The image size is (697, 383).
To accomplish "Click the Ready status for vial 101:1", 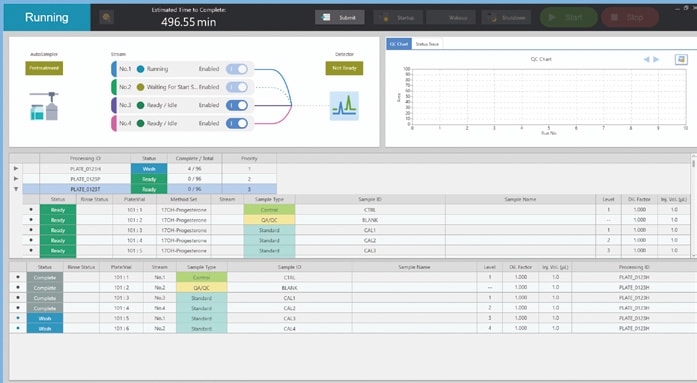I will (58, 210).
